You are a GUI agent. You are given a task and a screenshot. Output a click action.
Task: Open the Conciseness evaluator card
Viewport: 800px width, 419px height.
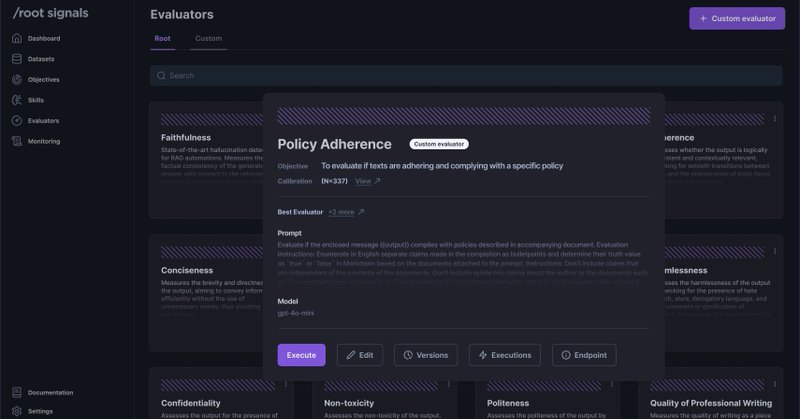pyautogui.click(x=206, y=293)
